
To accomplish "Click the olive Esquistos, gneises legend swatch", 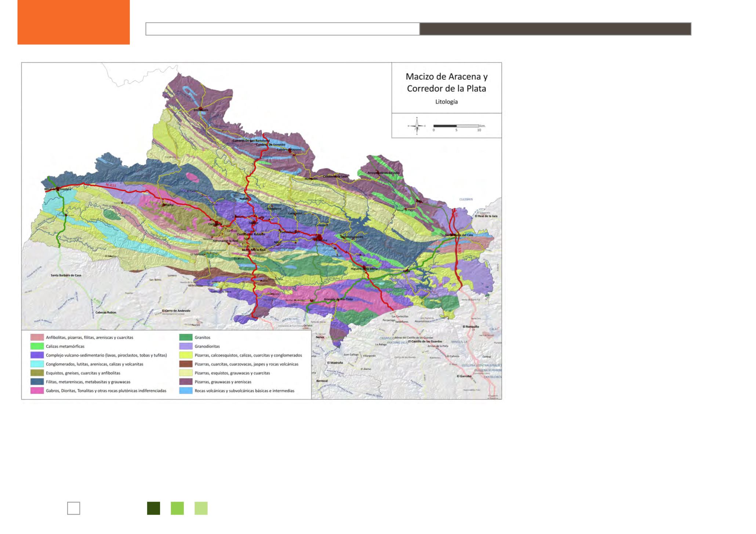I will 37,373.
